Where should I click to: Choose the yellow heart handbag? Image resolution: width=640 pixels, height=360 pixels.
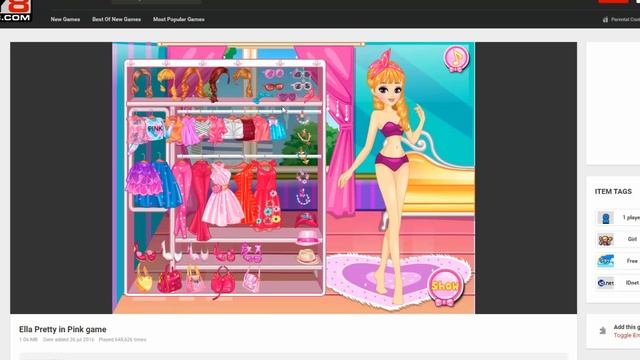pos(144,278)
